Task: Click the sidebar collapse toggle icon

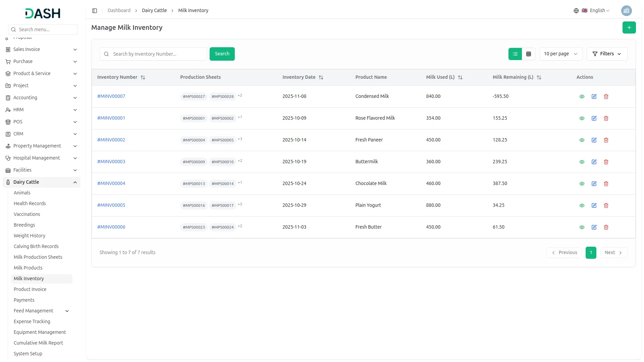Action: 95,11
